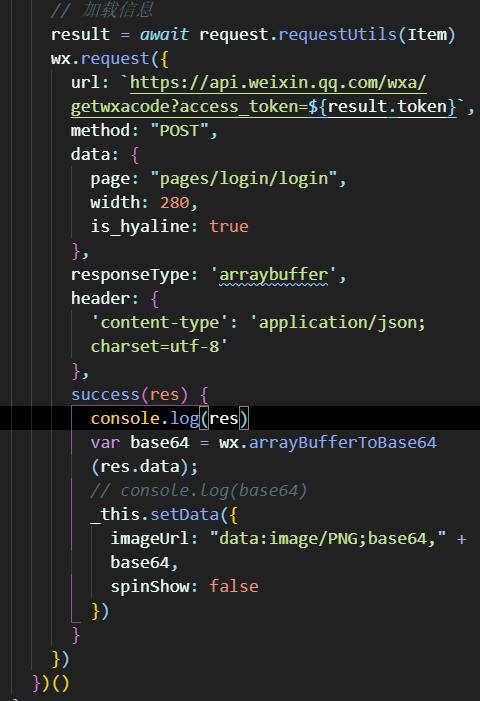Select the await keyword
Viewport: 480px width, 701px height.
pyautogui.click(x=164, y=34)
